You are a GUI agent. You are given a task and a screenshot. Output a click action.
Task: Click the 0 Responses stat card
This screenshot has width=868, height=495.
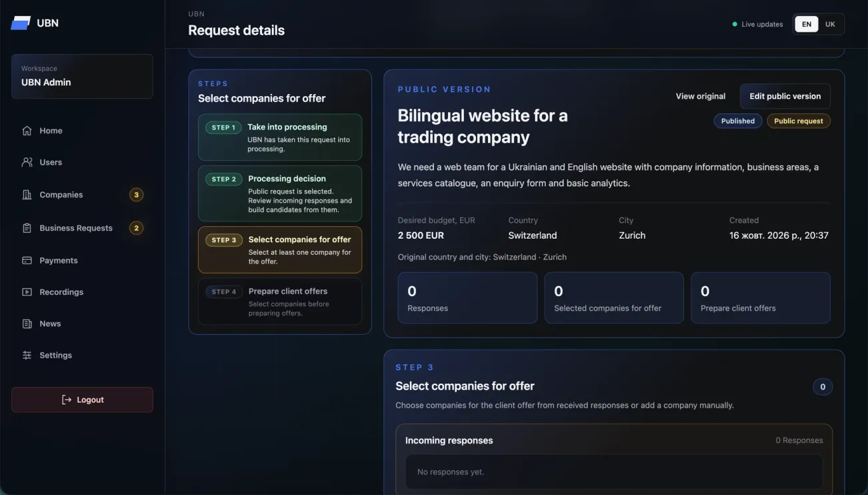(467, 298)
